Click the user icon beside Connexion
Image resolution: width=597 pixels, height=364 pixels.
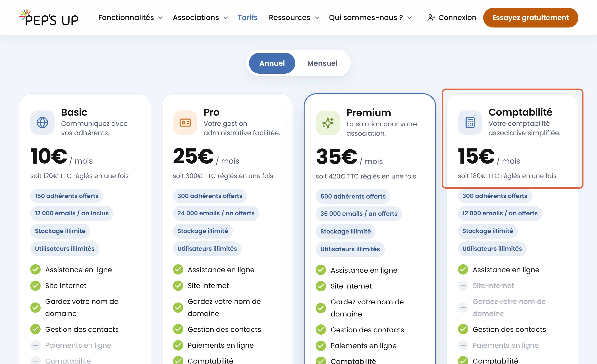click(431, 18)
